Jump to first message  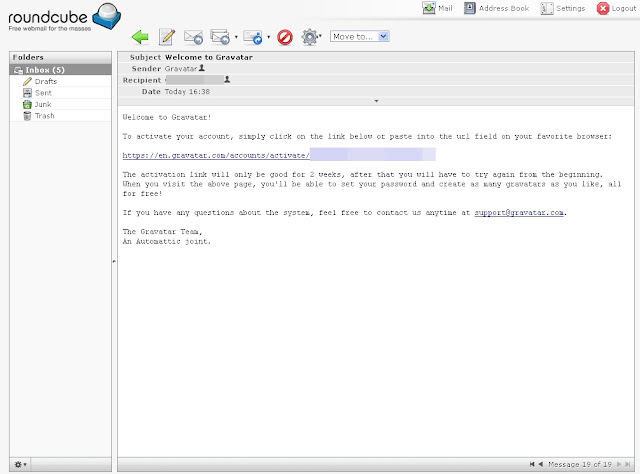(x=532, y=464)
